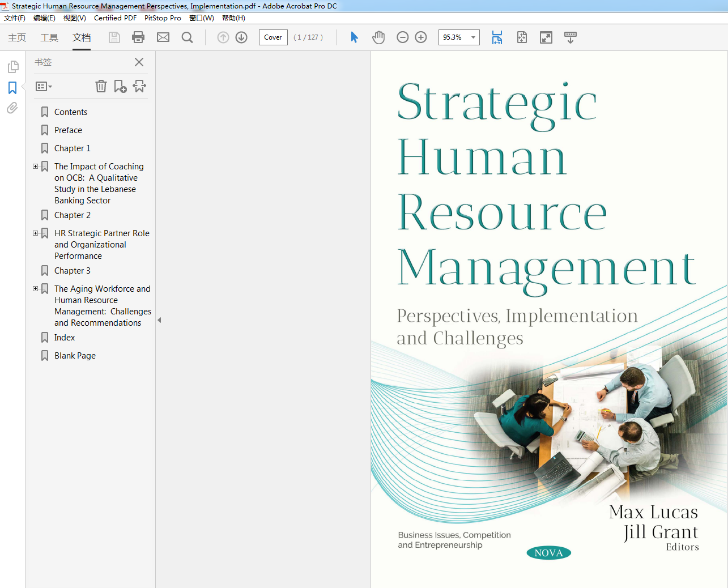Go to previous page arrow
This screenshot has height=588, width=728.
[223, 37]
